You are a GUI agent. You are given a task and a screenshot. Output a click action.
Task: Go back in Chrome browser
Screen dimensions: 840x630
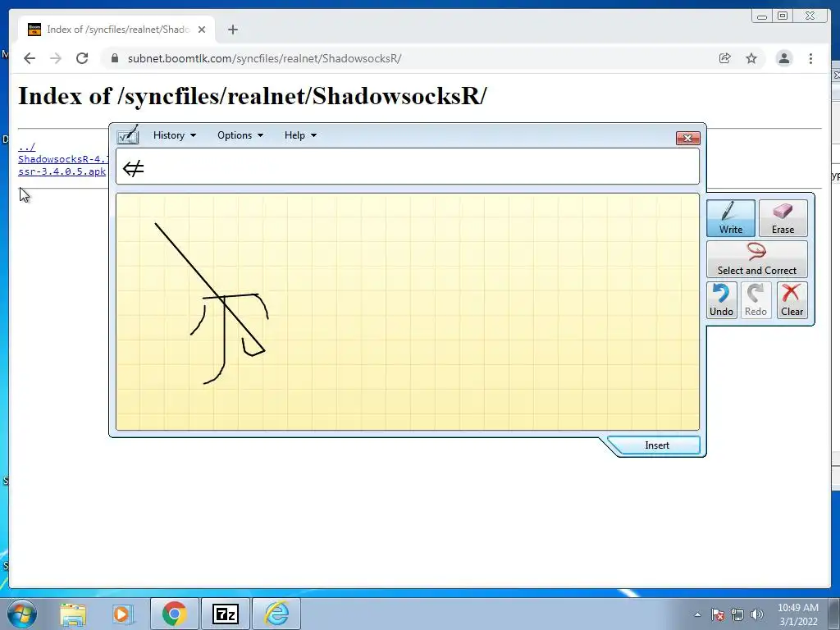[x=30, y=58]
